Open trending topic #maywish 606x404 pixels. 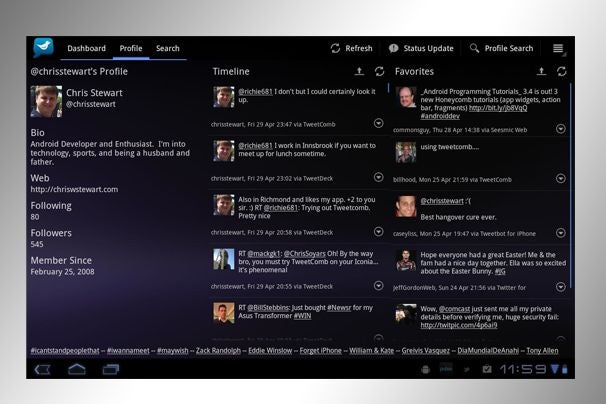tap(172, 351)
